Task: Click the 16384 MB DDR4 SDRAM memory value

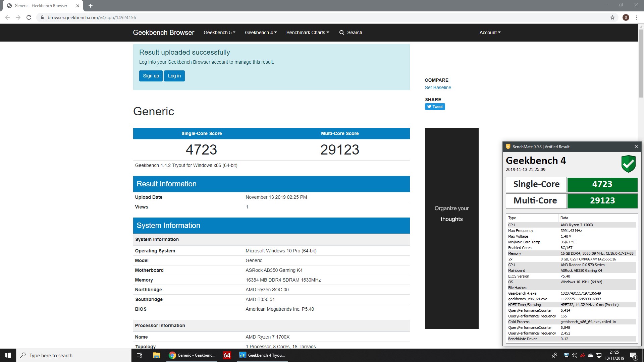Action: click(283, 280)
